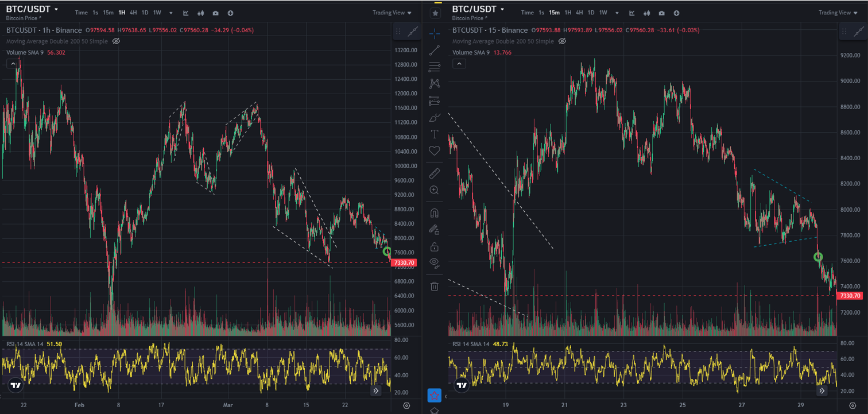Click floating trend line icon in left chart
868x414 pixels.
pyautogui.click(x=412, y=32)
